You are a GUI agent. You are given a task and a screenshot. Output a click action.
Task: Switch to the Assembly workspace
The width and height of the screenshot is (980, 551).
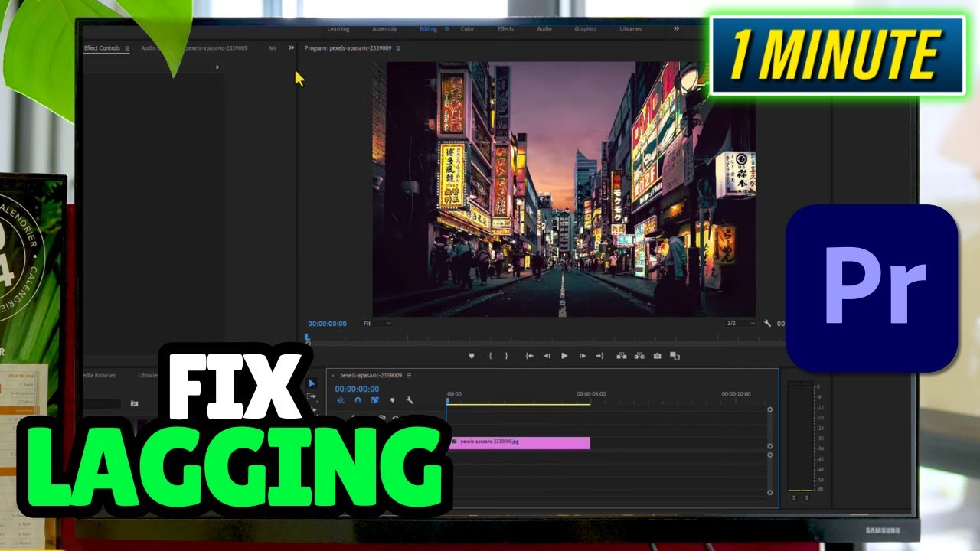(x=384, y=29)
